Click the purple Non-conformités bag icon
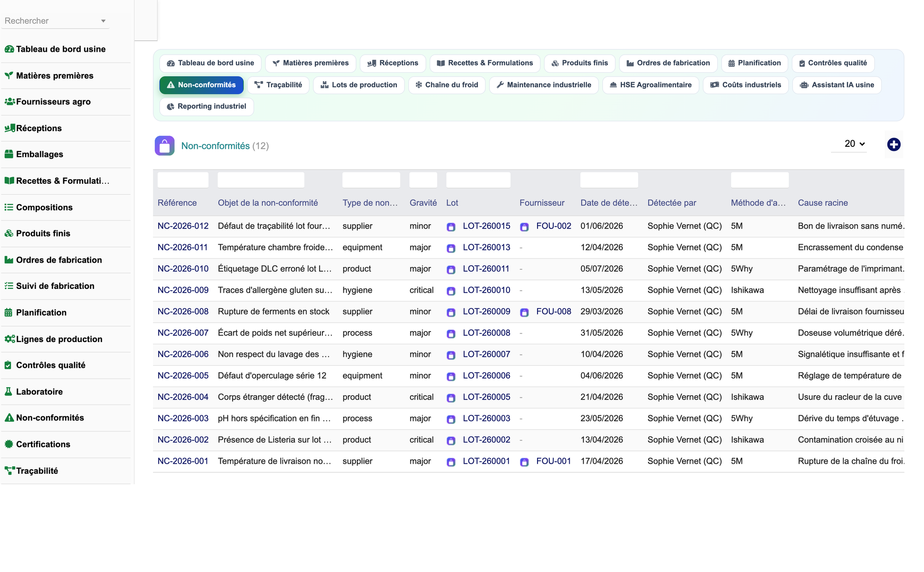The width and height of the screenshot is (924, 572). coord(164,146)
